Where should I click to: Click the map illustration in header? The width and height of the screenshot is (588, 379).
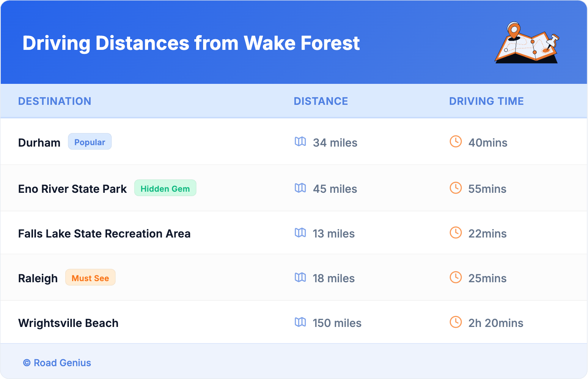pos(527,43)
